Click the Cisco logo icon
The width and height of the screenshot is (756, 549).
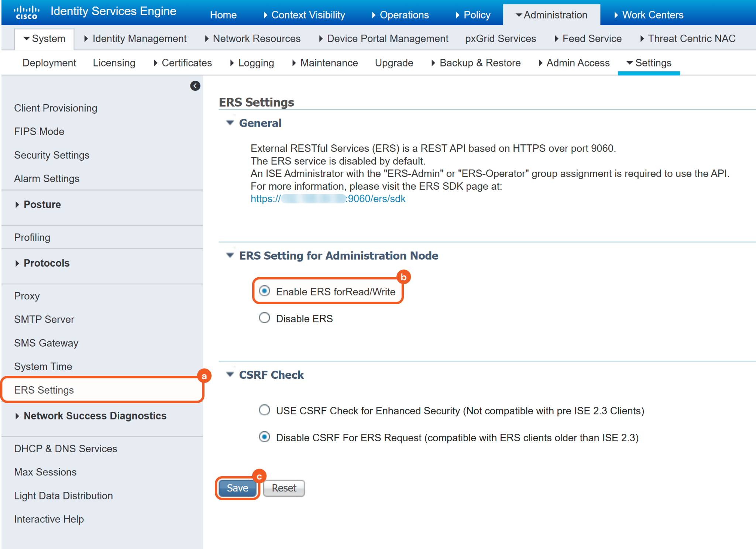27,12
